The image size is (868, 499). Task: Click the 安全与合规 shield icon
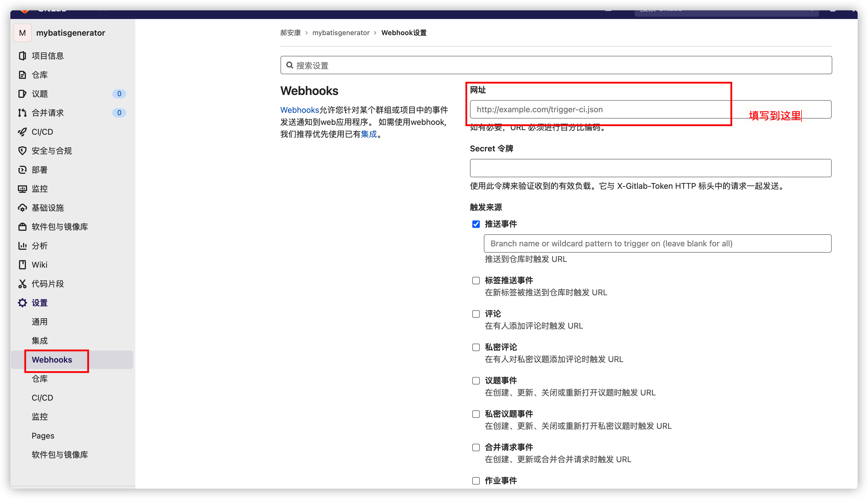point(22,151)
